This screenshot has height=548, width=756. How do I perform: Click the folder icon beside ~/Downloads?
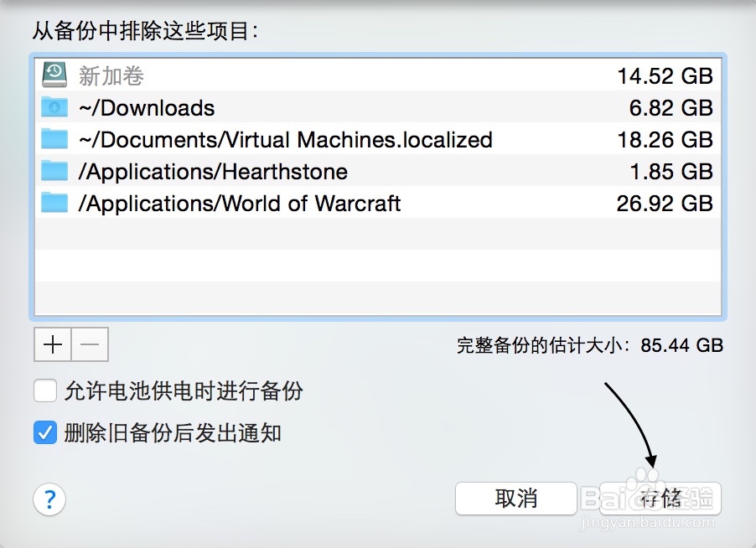tap(53, 107)
